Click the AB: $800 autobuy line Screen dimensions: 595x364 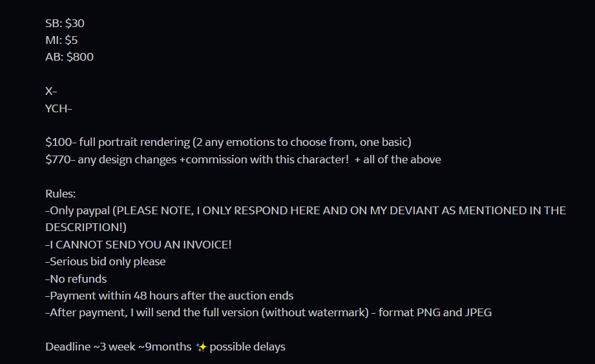pyautogui.click(x=69, y=57)
